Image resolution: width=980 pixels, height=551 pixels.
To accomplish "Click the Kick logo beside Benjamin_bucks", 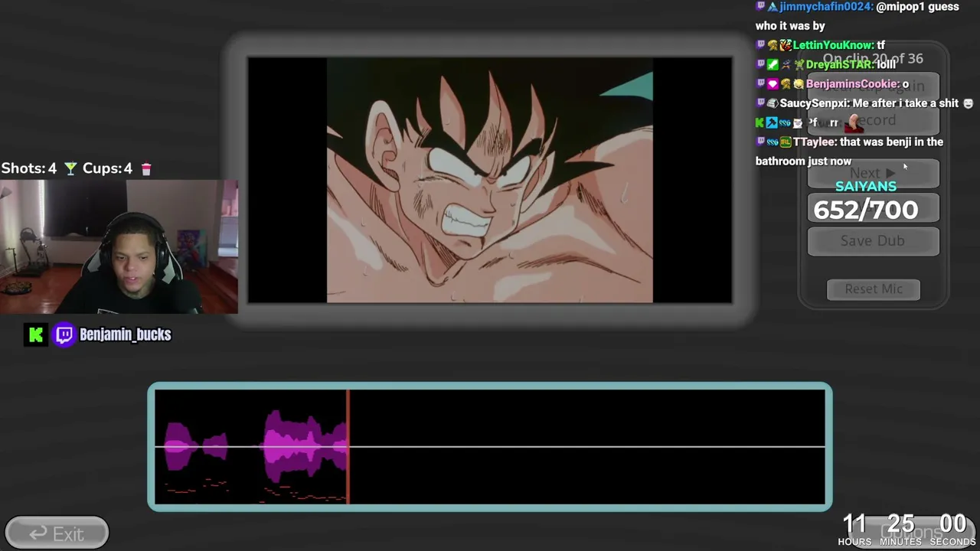I will (36, 334).
